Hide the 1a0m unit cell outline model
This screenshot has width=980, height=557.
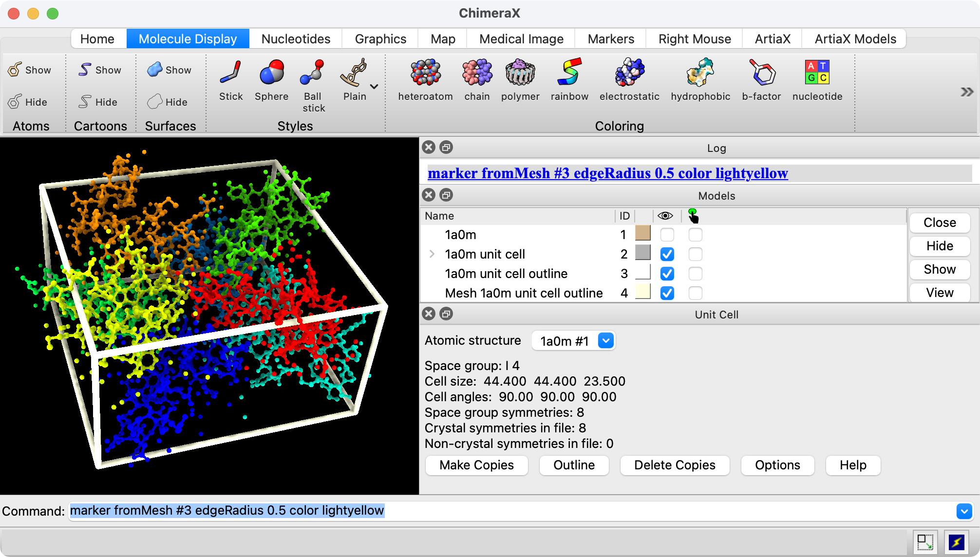pos(667,274)
